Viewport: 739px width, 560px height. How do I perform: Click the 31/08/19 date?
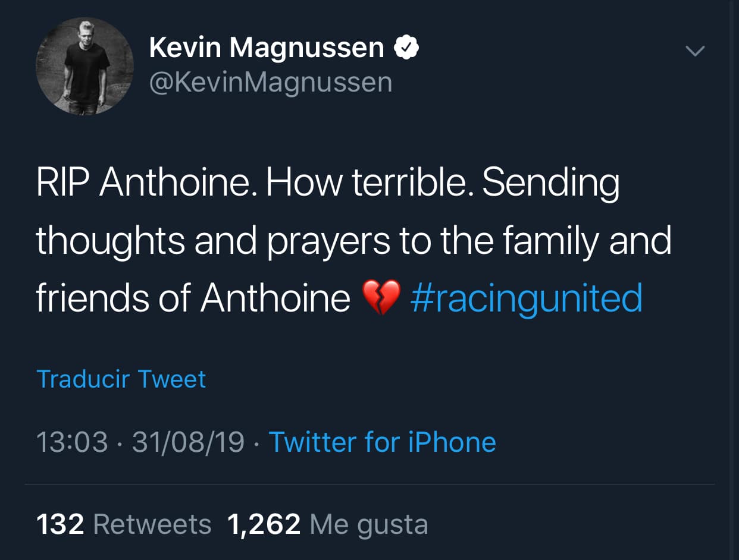[x=188, y=442]
